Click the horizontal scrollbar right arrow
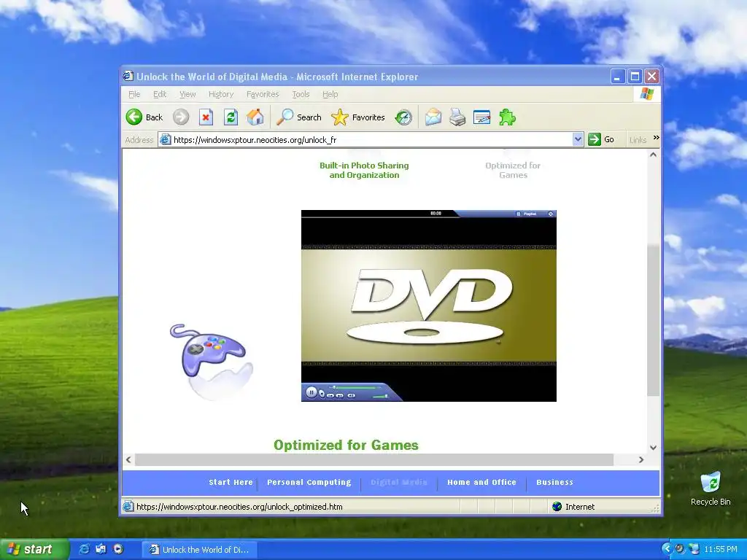 coord(640,459)
